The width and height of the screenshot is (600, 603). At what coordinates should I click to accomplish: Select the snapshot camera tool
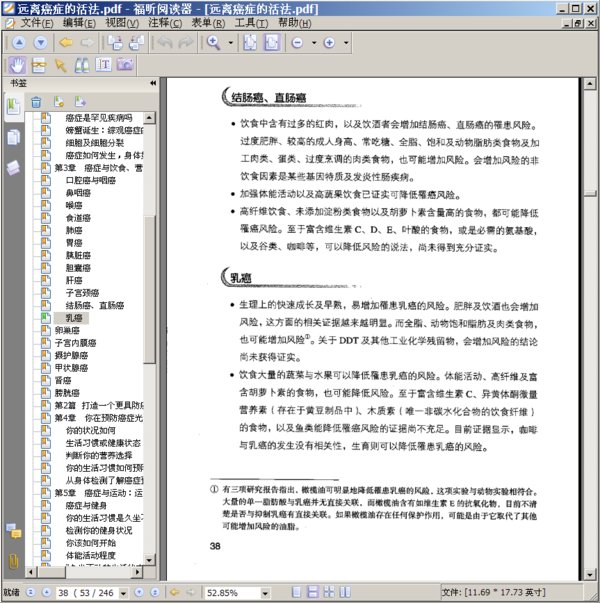tap(125, 64)
